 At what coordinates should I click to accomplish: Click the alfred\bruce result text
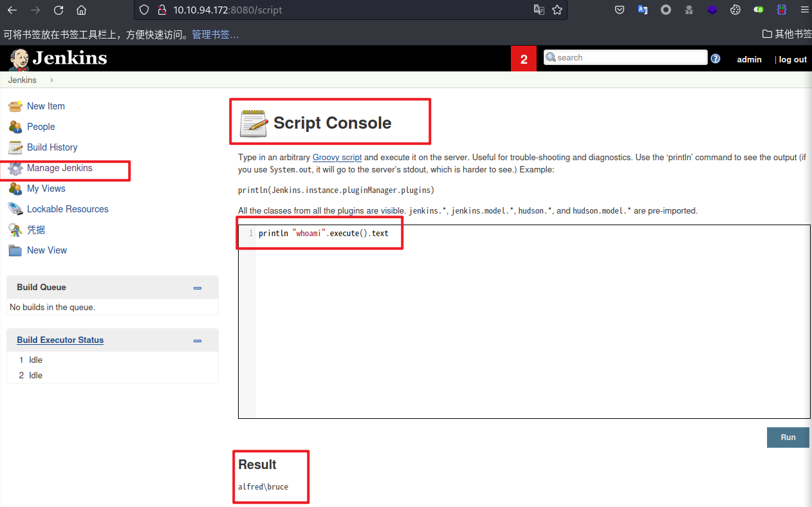(x=263, y=486)
